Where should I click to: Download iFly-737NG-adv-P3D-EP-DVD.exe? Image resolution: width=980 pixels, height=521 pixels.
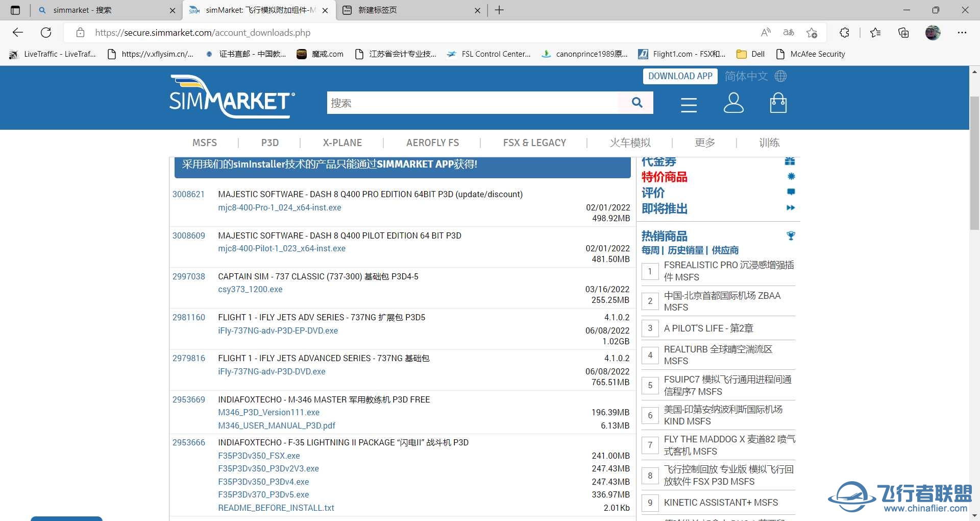pyautogui.click(x=278, y=330)
